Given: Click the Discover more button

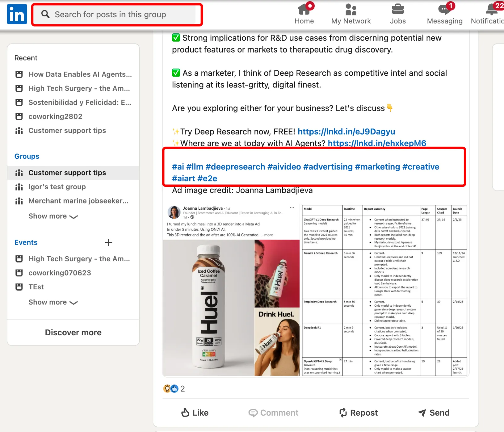Looking at the screenshot, I should click(73, 333).
